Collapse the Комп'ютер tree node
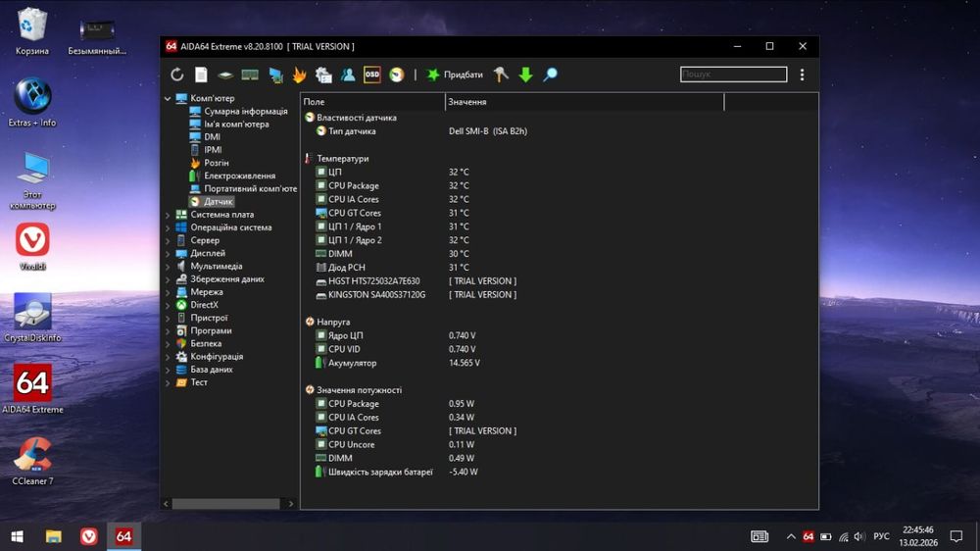The width and height of the screenshot is (980, 551). pyautogui.click(x=168, y=98)
